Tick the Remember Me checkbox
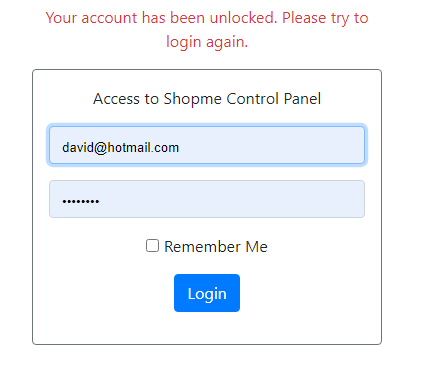This screenshot has height=369, width=428. 152,246
